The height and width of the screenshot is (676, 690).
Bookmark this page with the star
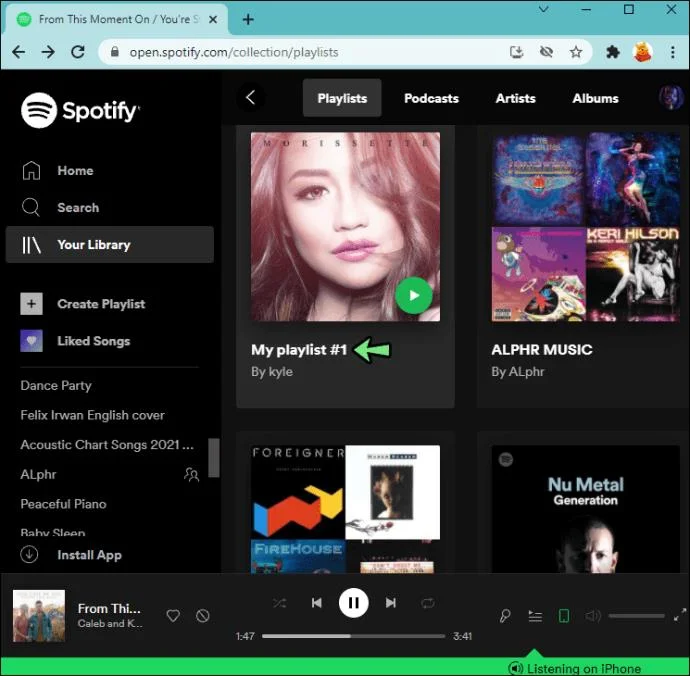[576, 52]
